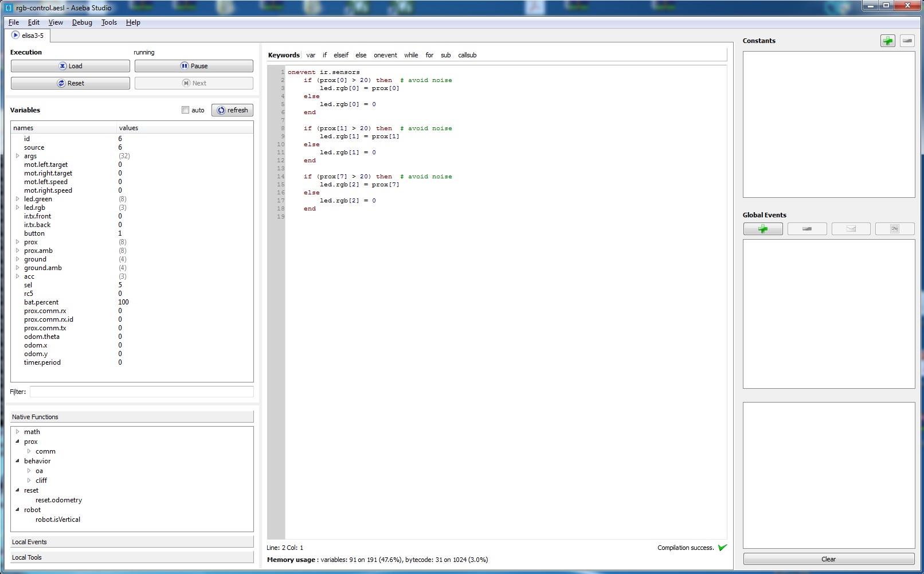Pause the running program
Screen dimensions: 924x574
pyautogui.click(x=194, y=66)
